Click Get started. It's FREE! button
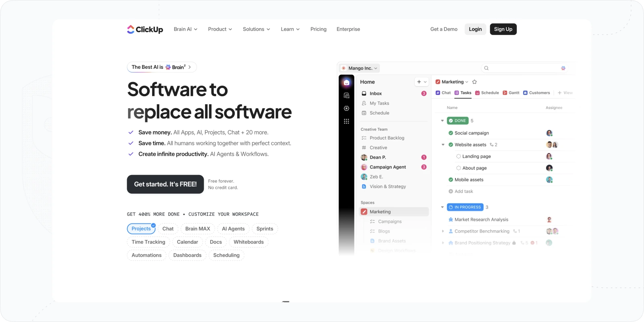 [x=165, y=184]
